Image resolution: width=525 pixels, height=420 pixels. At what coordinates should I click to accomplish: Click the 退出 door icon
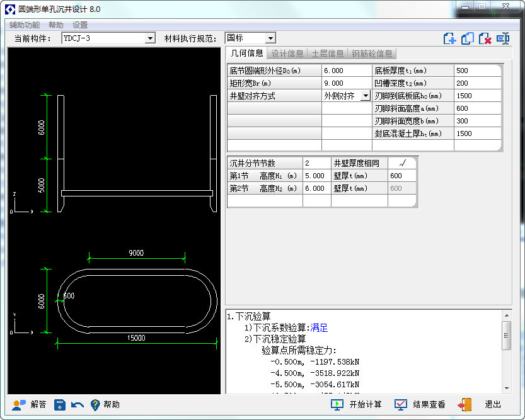point(464,405)
